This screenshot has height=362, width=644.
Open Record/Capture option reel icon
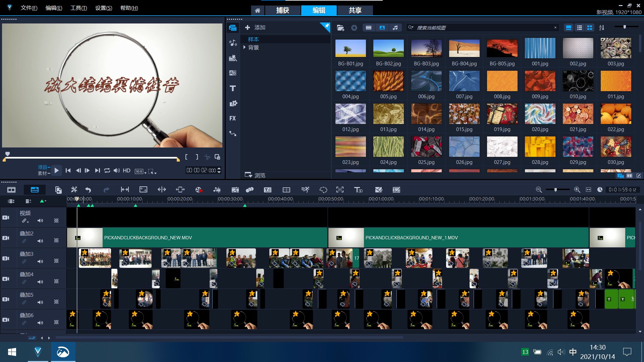click(199, 190)
